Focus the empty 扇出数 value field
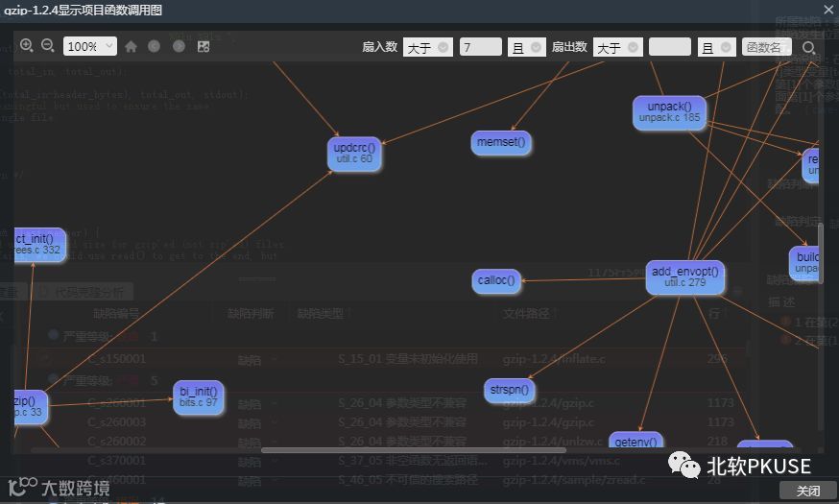The image size is (839, 504). pyautogui.click(x=670, y=47)
